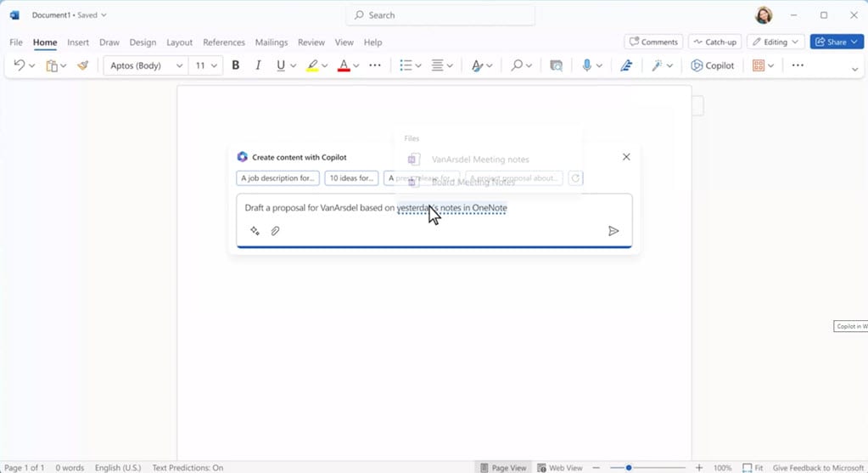Open the Comments pane button

653,42
